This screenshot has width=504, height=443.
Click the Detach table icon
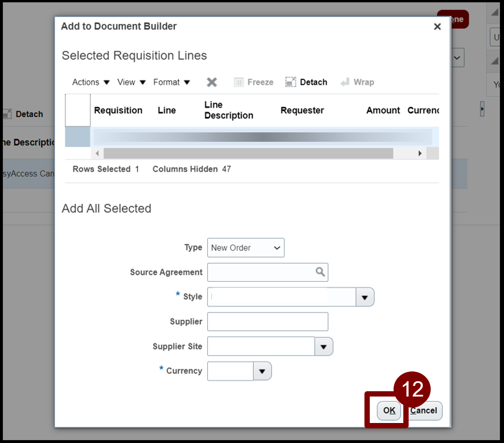pos(291,82)
